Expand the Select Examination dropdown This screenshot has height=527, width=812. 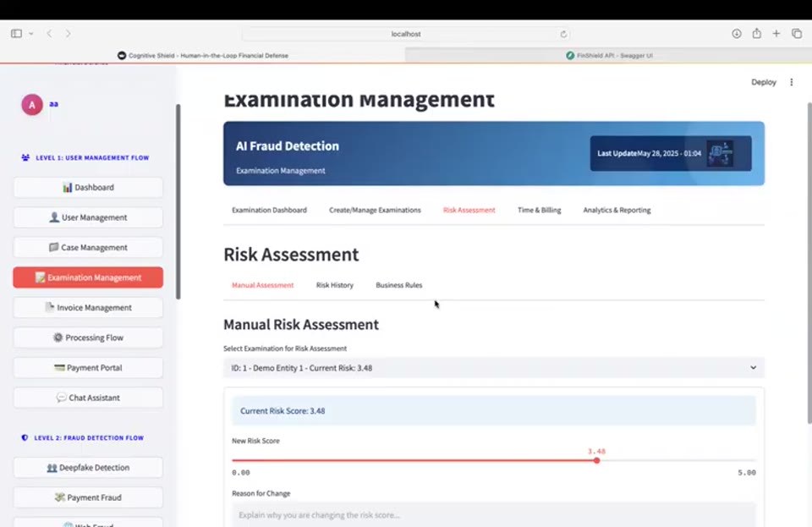click(493, 368)
